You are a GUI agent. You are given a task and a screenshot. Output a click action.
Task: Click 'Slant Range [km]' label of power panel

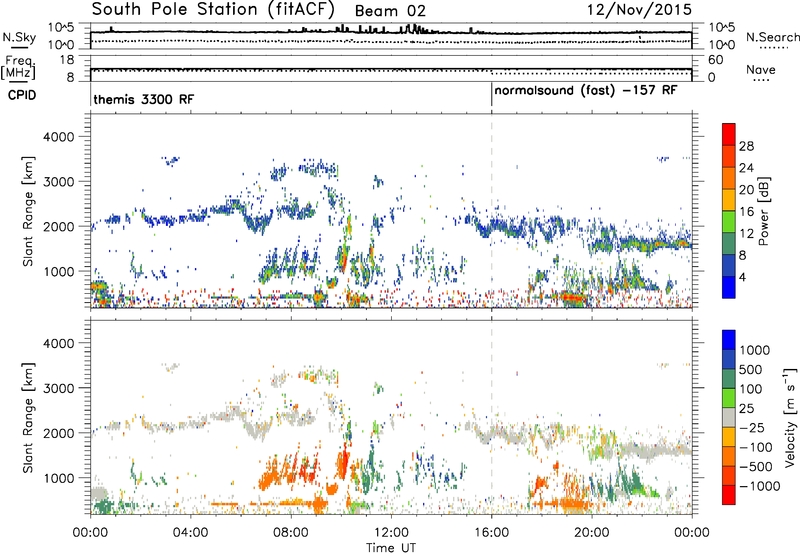[28, 211]
